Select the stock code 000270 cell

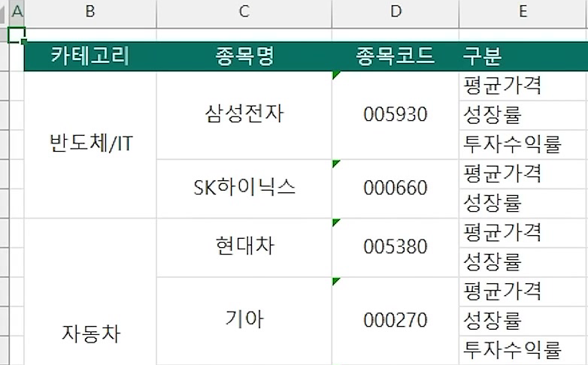pos(396,321)
